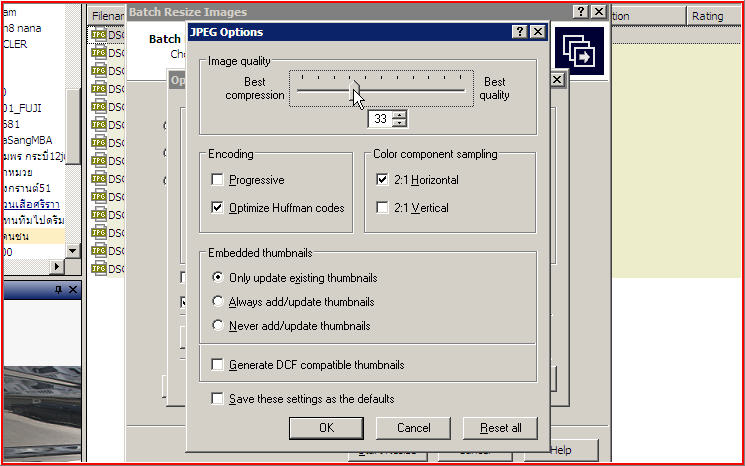Click the pin icon on the preview panel
Screen dimensions: 745x466
click(57, 290)
